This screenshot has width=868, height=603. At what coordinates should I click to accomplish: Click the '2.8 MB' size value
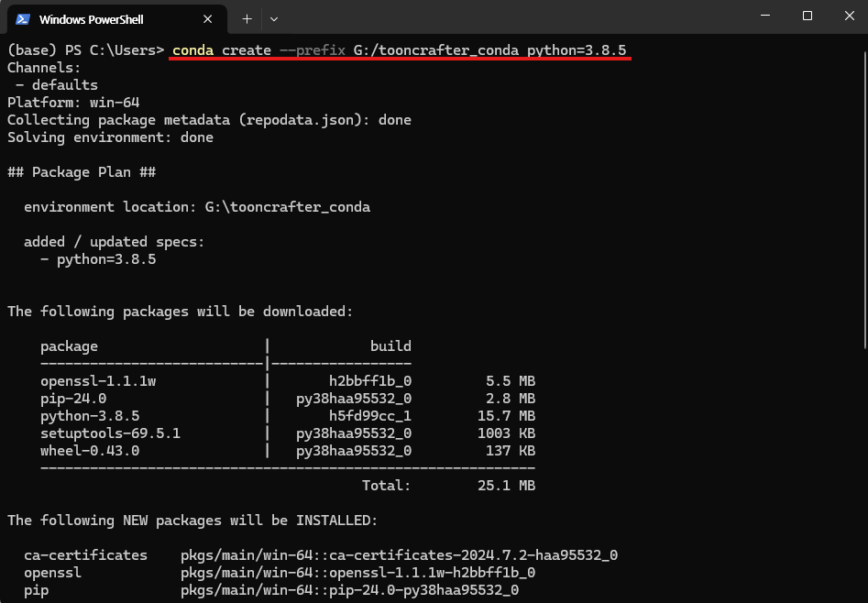coord(511,399)
